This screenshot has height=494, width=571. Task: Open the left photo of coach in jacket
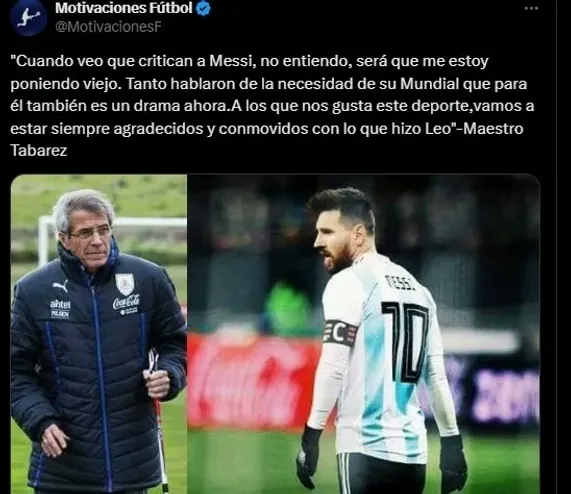coord(99,334)
